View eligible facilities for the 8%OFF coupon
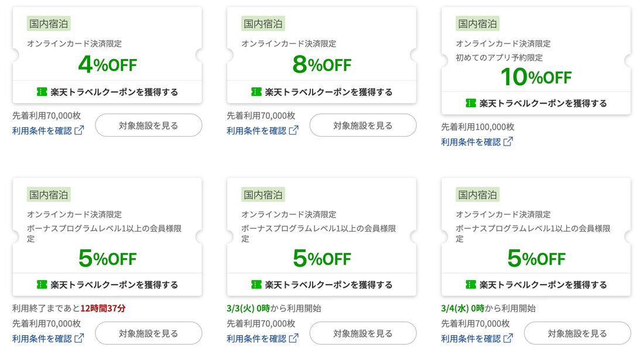 (x=363, y=125)
